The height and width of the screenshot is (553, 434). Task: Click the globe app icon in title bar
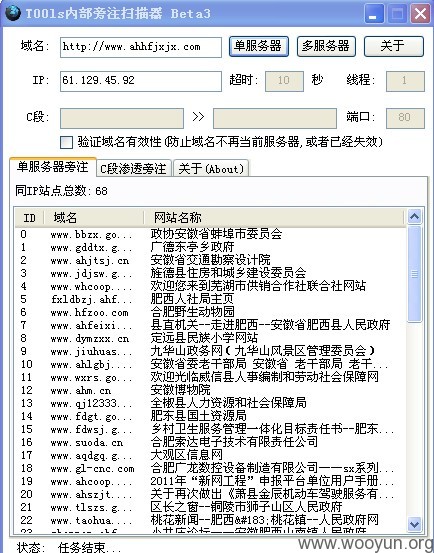click(x=13, y=13)
